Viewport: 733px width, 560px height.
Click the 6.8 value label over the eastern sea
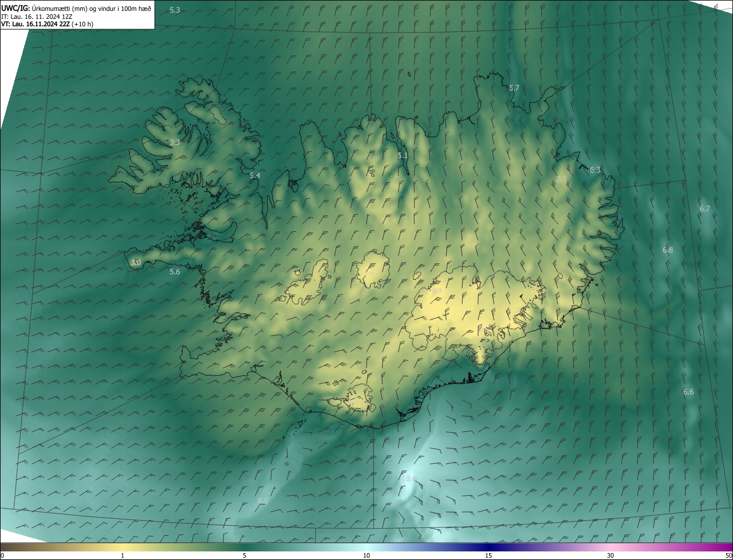pyautogui.click(x=668, y=250)
